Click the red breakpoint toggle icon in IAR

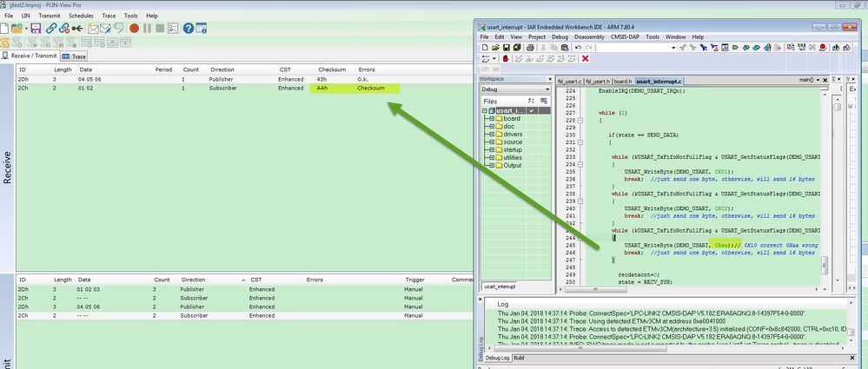click(823, 48)
